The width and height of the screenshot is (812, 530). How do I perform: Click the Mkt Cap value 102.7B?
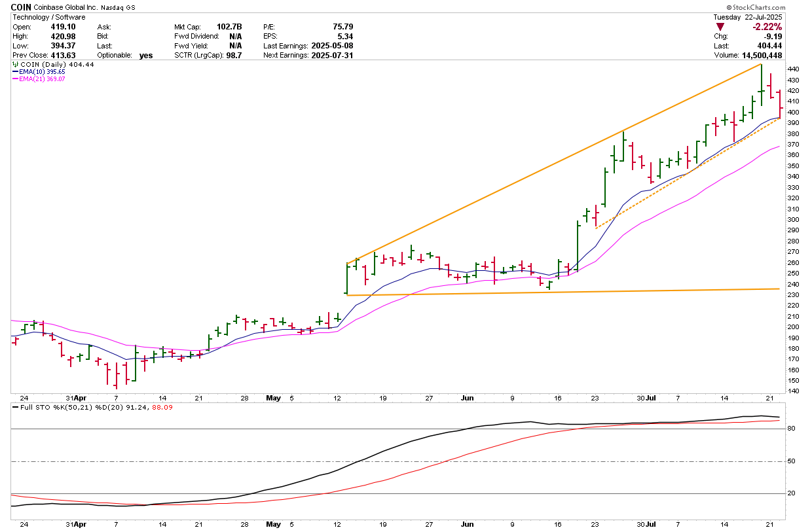coord(229,27)
